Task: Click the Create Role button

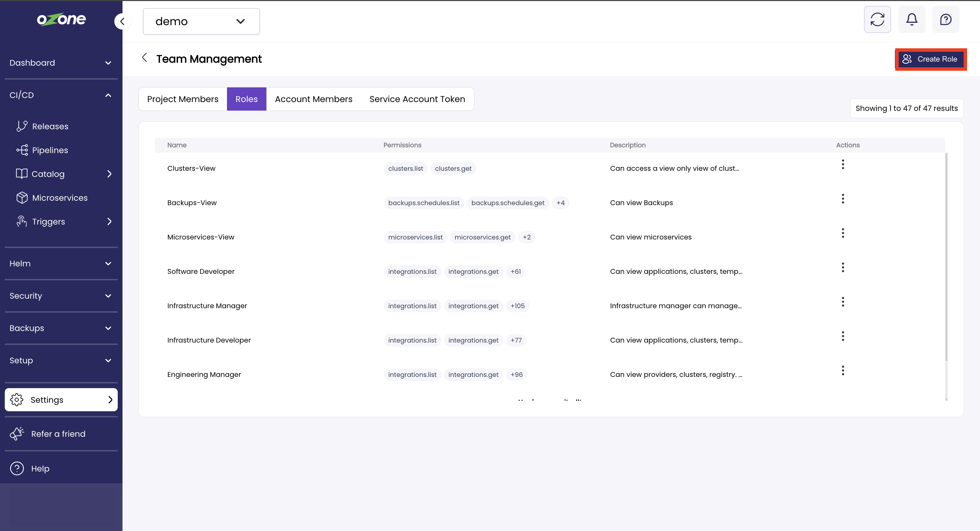Action: pos(931,59)
